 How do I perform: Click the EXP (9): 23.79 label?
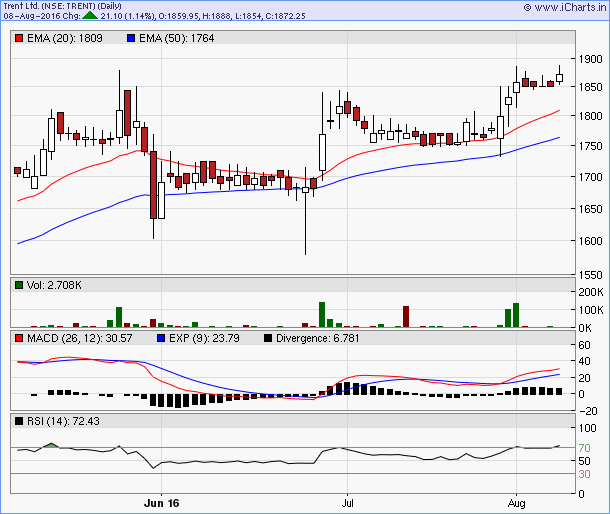[x=204, y=338]
